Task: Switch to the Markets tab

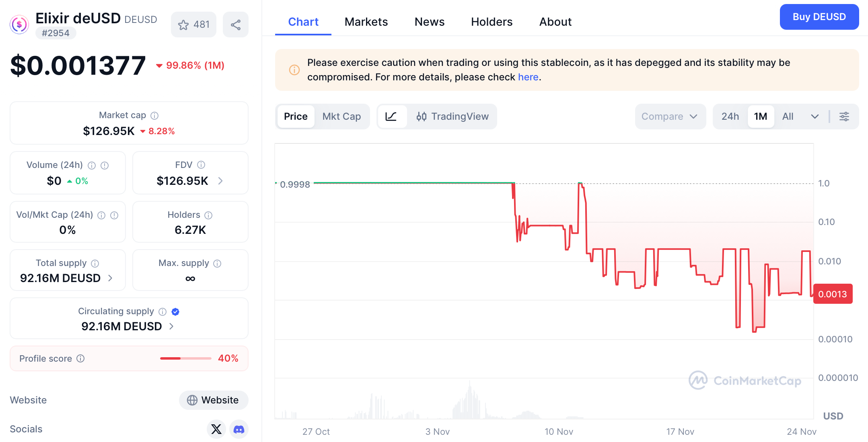Action: [x=366, y=22]
